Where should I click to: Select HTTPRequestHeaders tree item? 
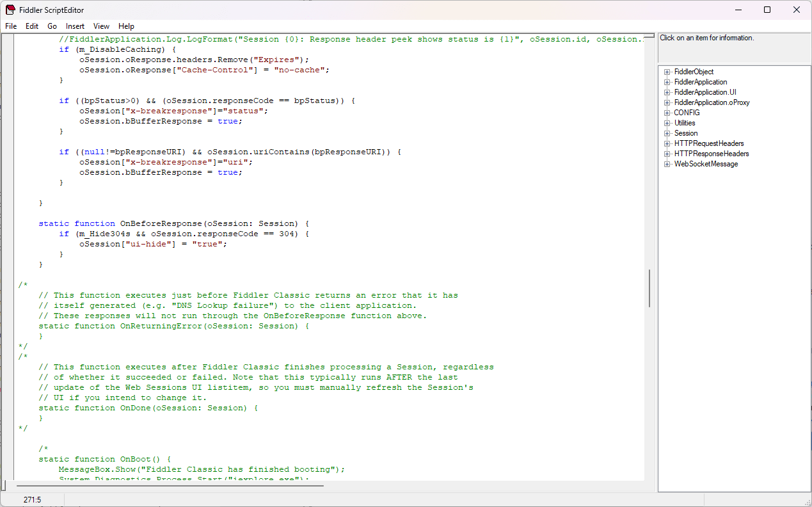pos(709,143)
